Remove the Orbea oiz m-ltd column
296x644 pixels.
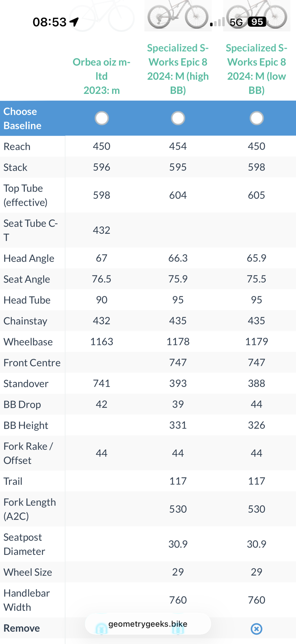(x=102, y=629)
